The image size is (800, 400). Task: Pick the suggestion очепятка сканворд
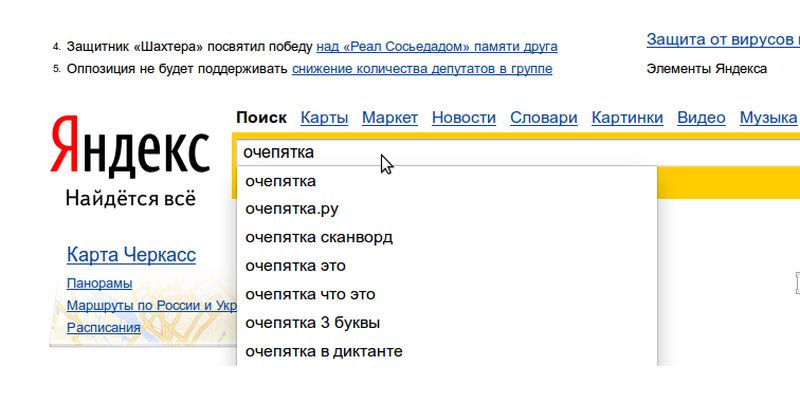[447, 237]
